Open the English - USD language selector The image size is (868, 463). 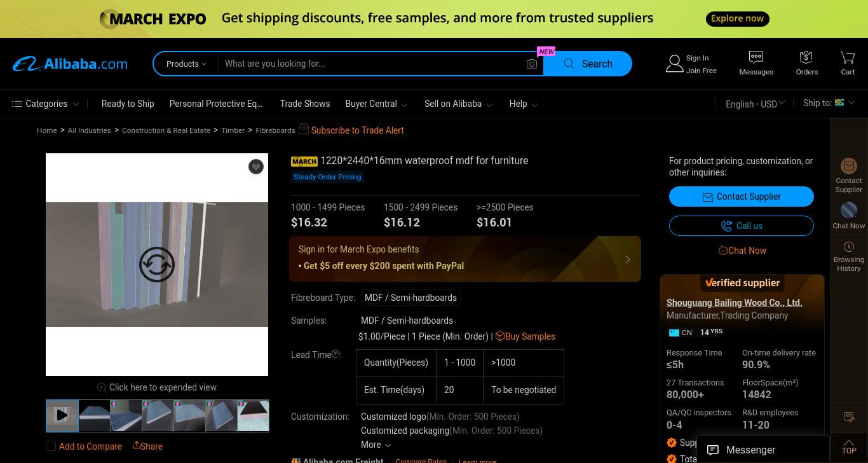click(x=755, y=104)
